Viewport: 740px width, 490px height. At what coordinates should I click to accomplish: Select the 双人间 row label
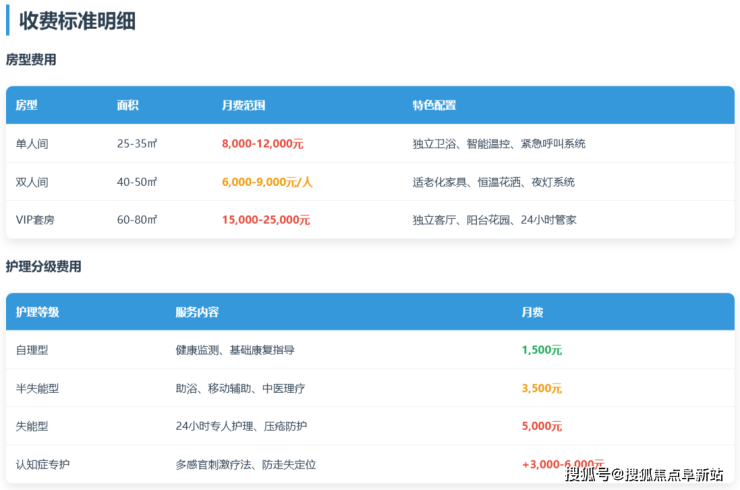pyautogui.click(x=33, y=182)
